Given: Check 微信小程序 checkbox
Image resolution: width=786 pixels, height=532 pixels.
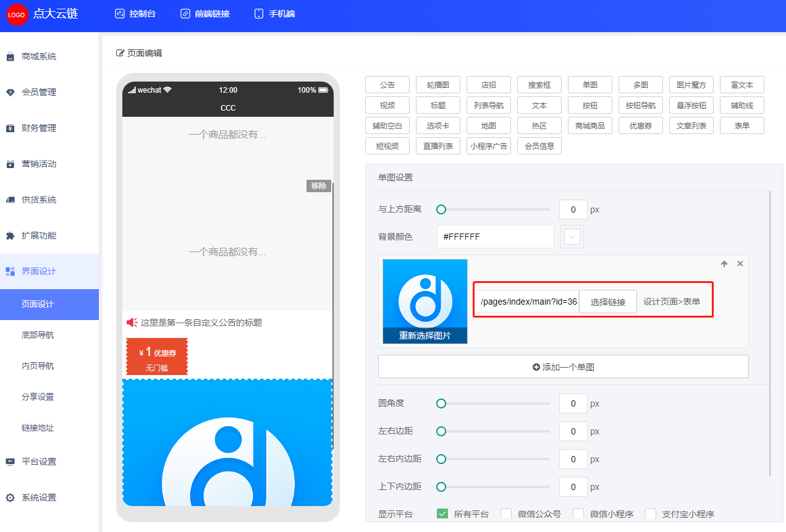Looking at the screenshot, I should pyautogui.click(x=578, y=514).
